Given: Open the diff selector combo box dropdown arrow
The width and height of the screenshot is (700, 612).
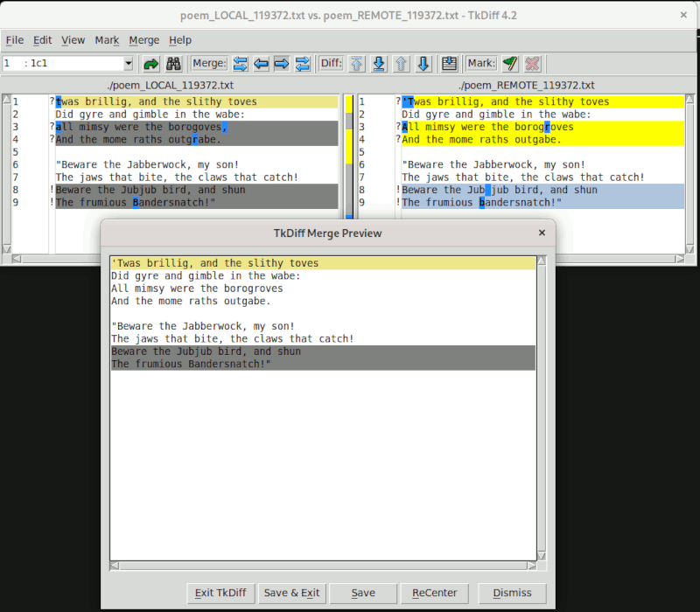Looking at the screenshot, I should [128, 63].
